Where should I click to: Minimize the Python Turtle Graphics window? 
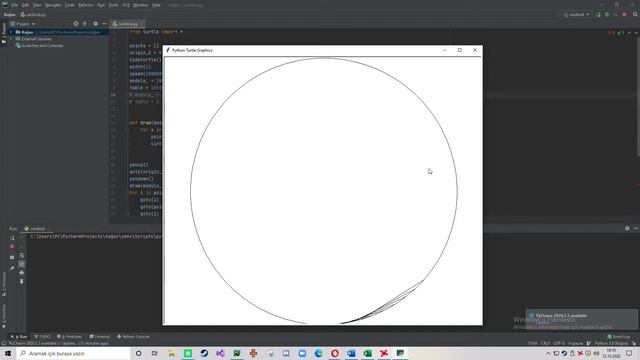(x=444, y=50)
